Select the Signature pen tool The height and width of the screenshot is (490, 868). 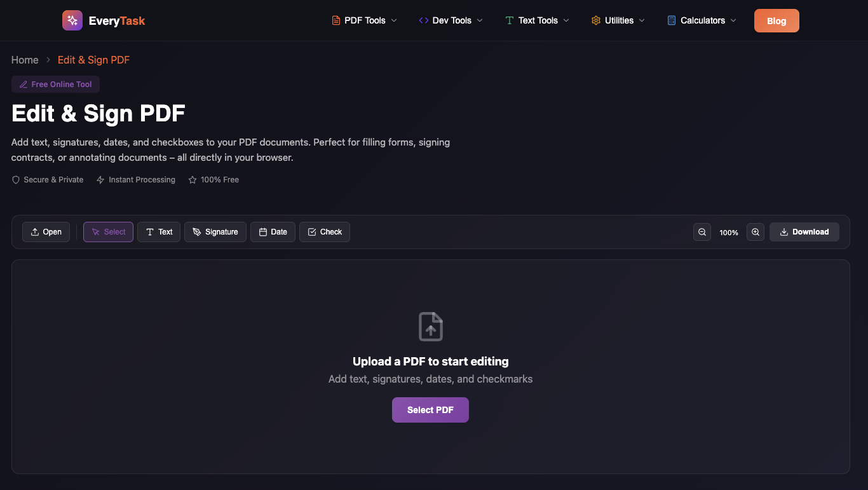pos(215,232)
